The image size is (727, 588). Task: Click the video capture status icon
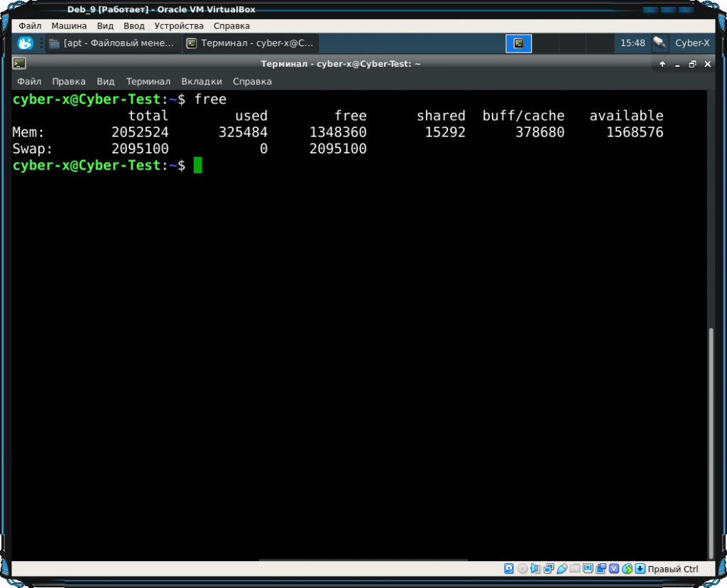pyautogui.click(x=601, y=569)
